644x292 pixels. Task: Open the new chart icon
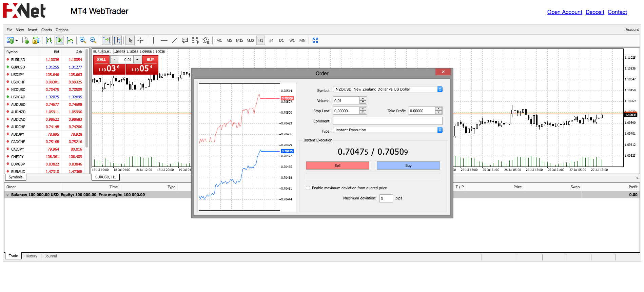pyautogui.click(x=10, y=40)
